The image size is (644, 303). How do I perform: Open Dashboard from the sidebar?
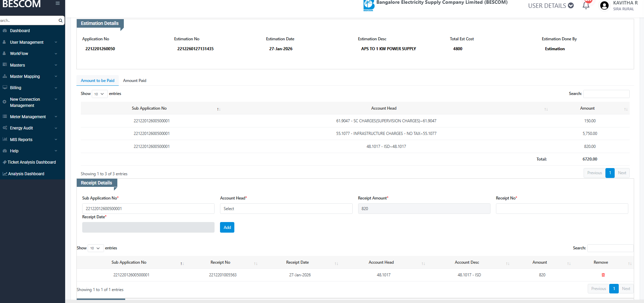pyautogui.click(x=20, y=31)
